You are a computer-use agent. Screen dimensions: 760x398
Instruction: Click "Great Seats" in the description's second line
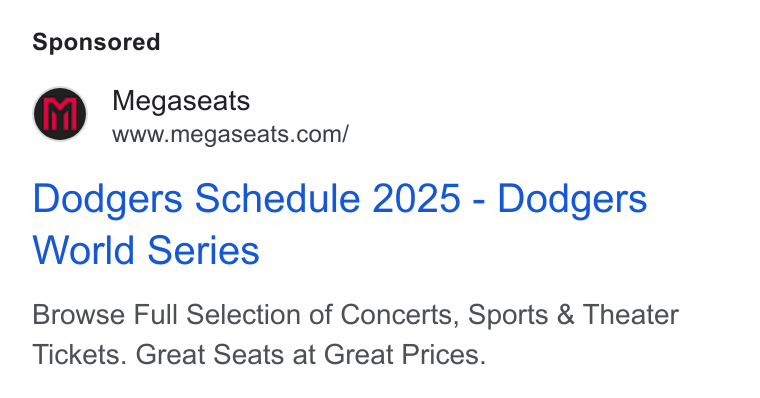[210, 354]
